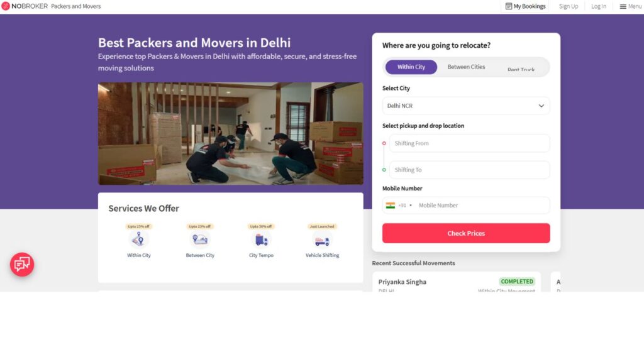644x362 pixels.
Task: Click the Shifting To input field
Action: click(x=469, y=170)
